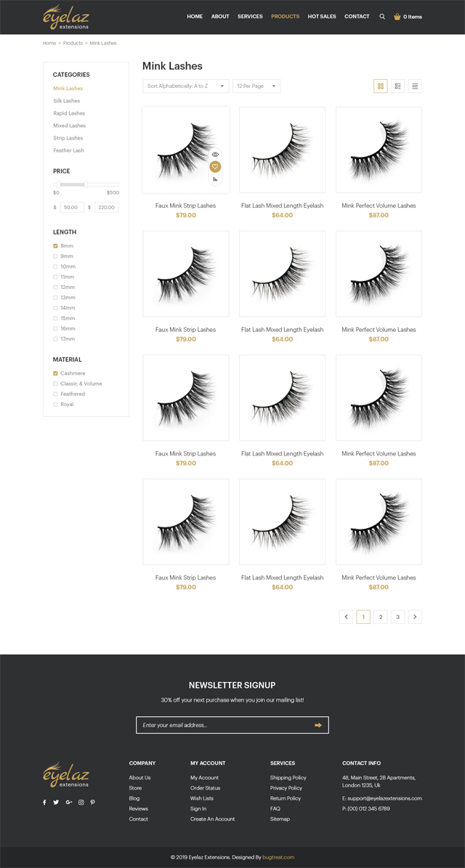Uncheck the 8mm length checkbox
465x868 pixels.
(x=55, y=246)
